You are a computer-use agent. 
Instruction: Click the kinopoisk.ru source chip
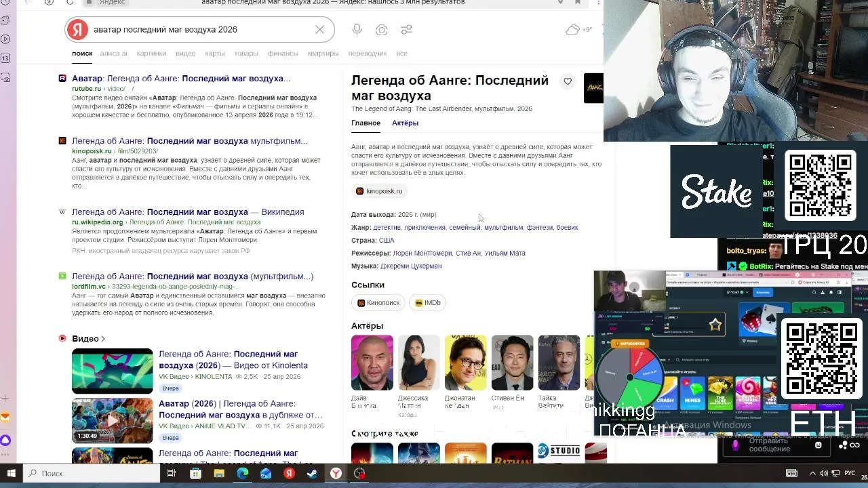pyautogui.click(x=380, y=191)
